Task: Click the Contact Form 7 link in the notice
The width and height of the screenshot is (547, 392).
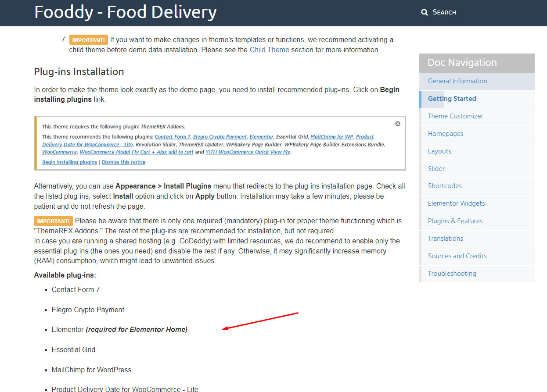Action: pyautogui.click(x=173, y=137)
